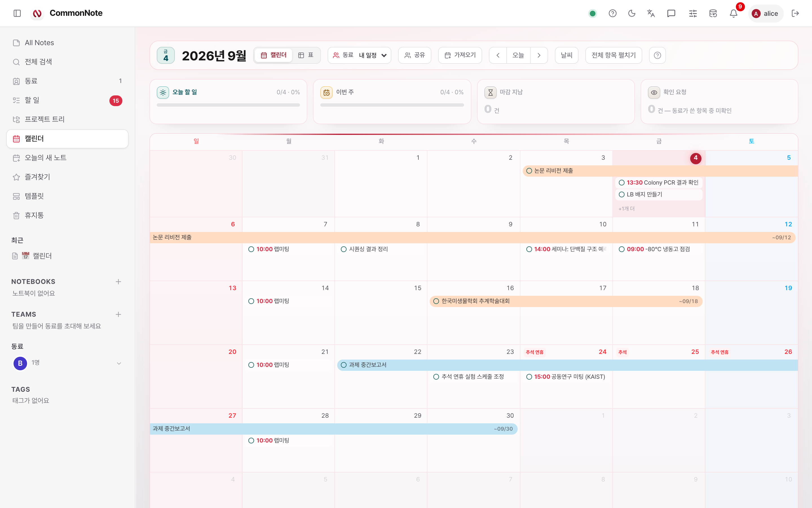Go to previous month arrow
This screenshot has width=812, height=508.
click(498, 55)
